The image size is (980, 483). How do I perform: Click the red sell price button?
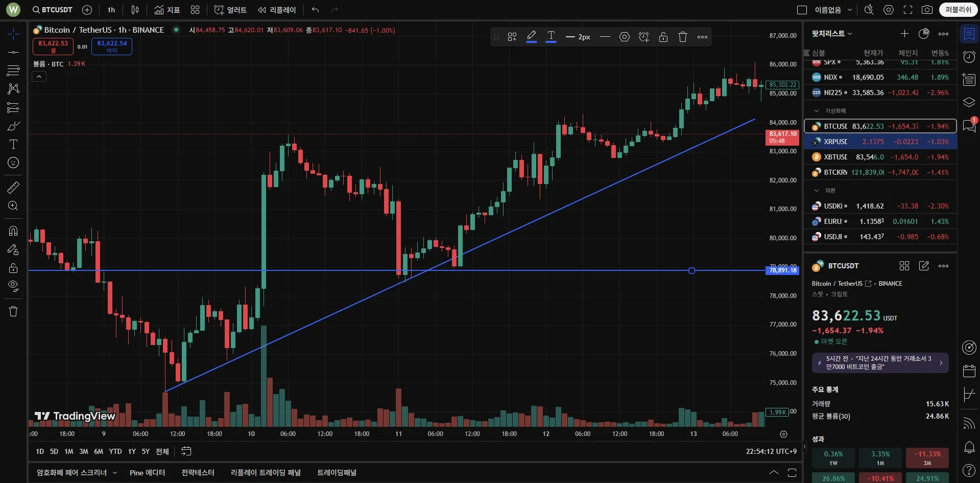pos(53,47)
